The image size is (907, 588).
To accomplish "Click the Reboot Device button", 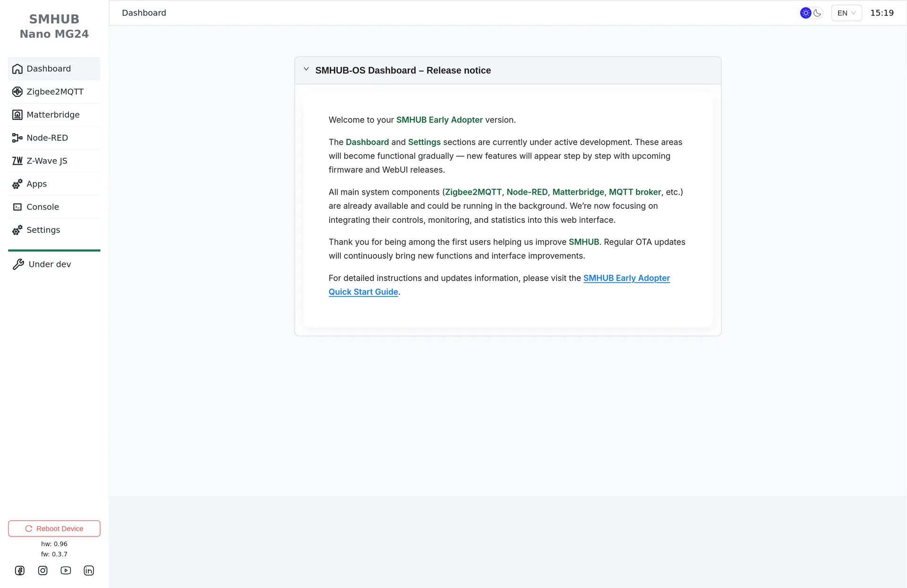I will 54,528.
